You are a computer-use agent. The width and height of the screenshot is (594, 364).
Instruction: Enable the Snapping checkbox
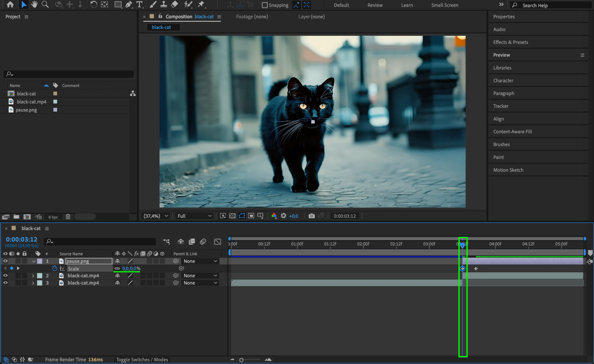point(264,5)
